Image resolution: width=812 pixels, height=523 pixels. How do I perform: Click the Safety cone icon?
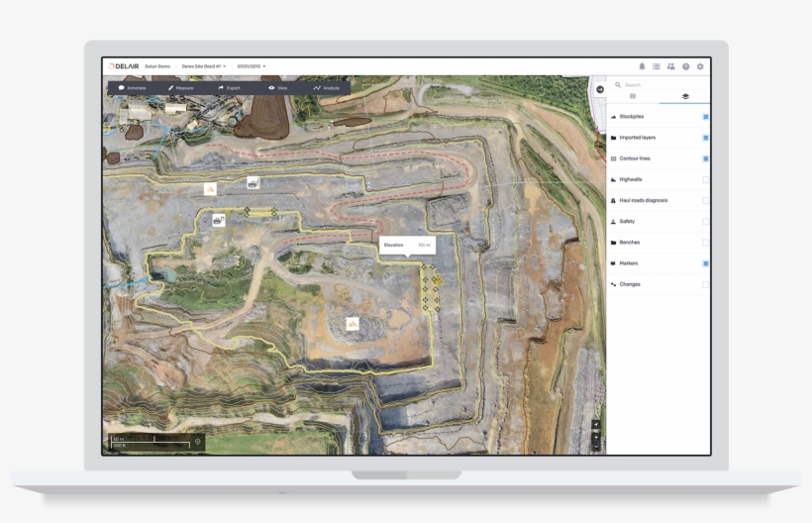614,222
